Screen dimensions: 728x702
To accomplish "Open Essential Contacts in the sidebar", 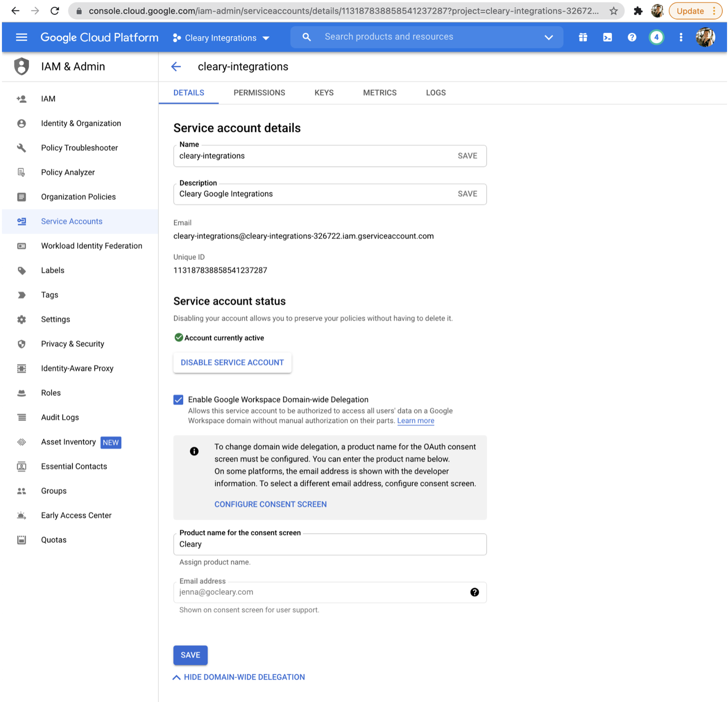I will pos(80,466).
